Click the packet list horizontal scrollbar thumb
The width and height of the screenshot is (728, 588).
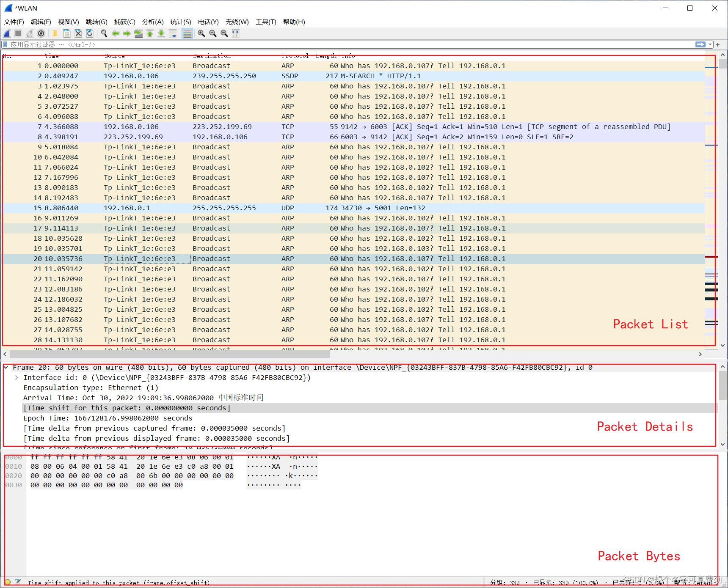click(169, 354)
